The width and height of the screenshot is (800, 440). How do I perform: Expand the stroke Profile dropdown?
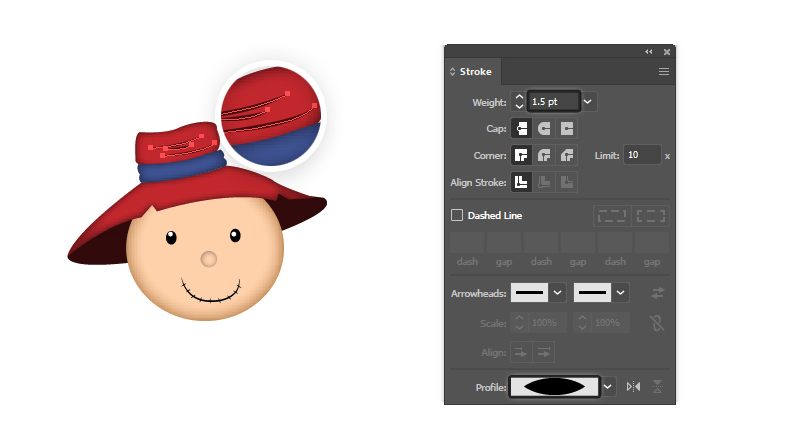(x=608, y=387)
